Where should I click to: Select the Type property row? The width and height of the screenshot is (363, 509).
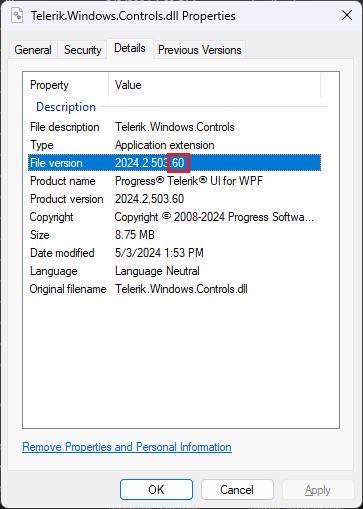tap(174, 145)
